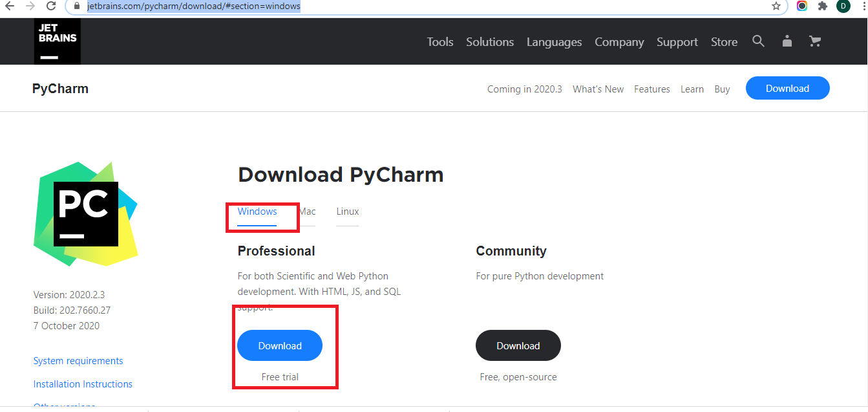Open the Buy link
The width and height of the screenshot is (868, 412).
pos(722,89)
